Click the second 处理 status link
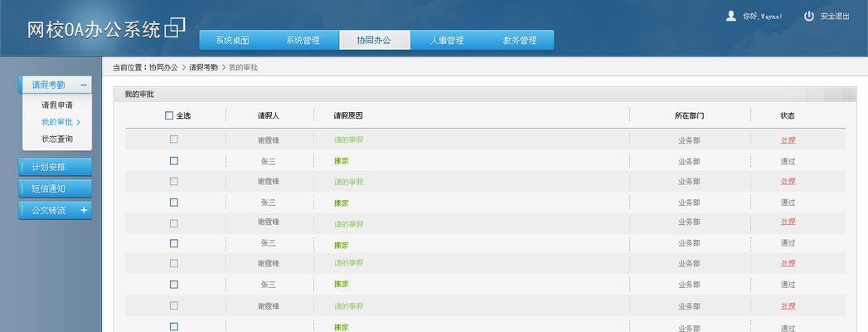 [788, 181]
